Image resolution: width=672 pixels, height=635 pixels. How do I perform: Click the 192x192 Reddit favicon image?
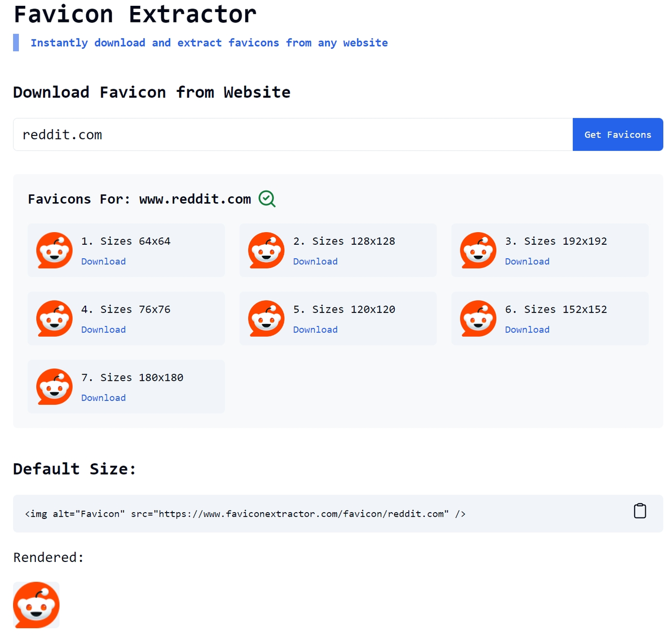point(478,251)
